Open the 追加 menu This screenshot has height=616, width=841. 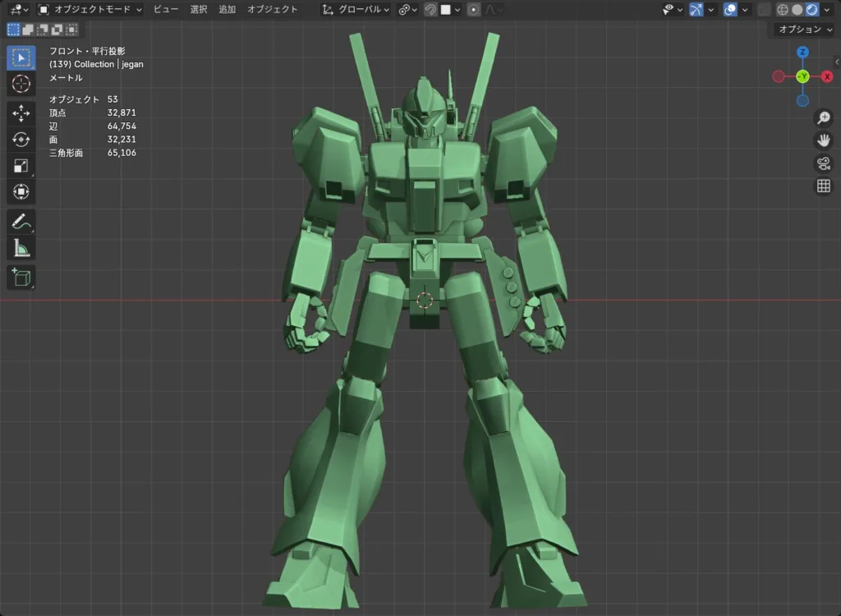(227, 10)
